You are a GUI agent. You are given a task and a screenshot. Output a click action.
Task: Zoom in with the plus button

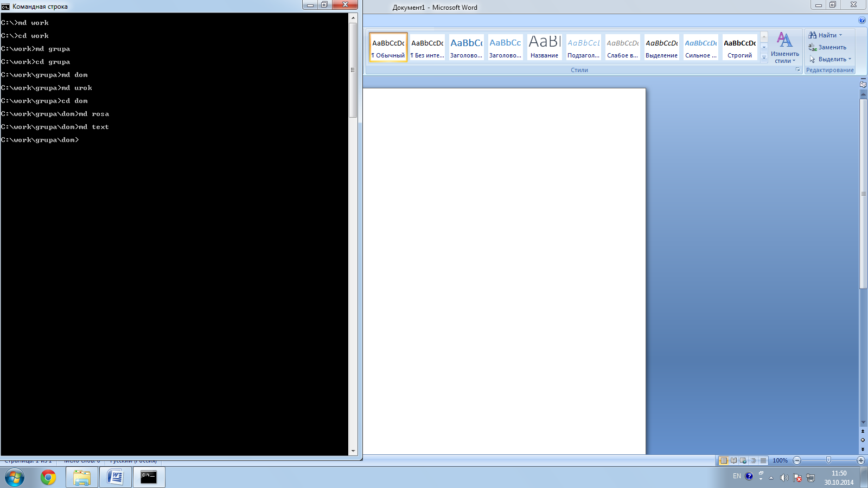pyautogui.click(x=861, y=460)
